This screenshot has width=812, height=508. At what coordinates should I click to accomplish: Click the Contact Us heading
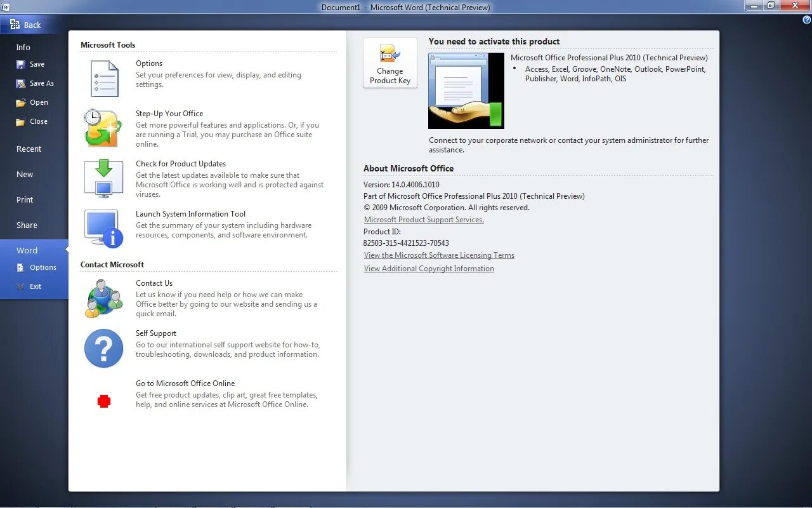pos(154,283)
